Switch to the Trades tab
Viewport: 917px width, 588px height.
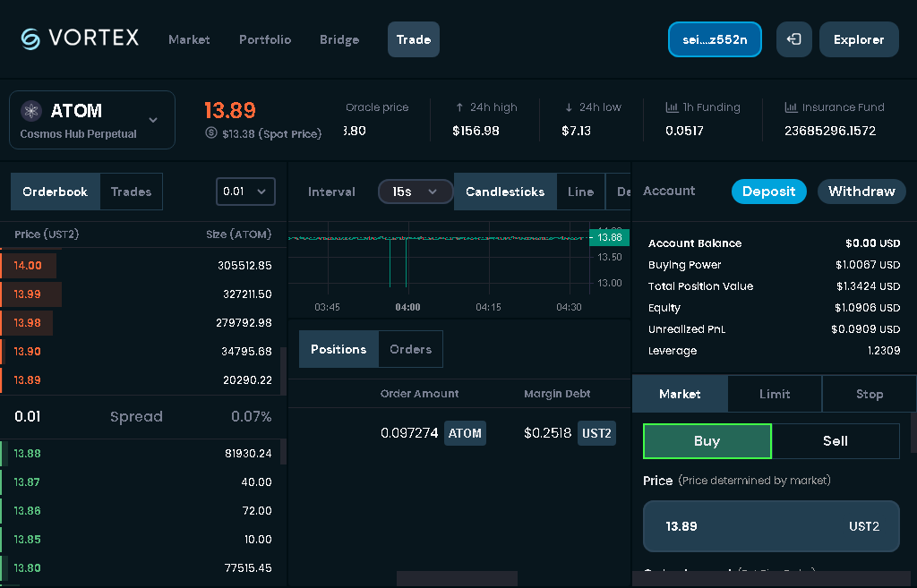point(131,192)
